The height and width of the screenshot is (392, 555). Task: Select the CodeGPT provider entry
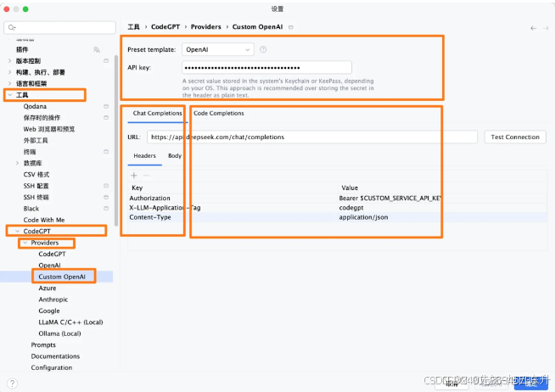[x=52, y=254]
